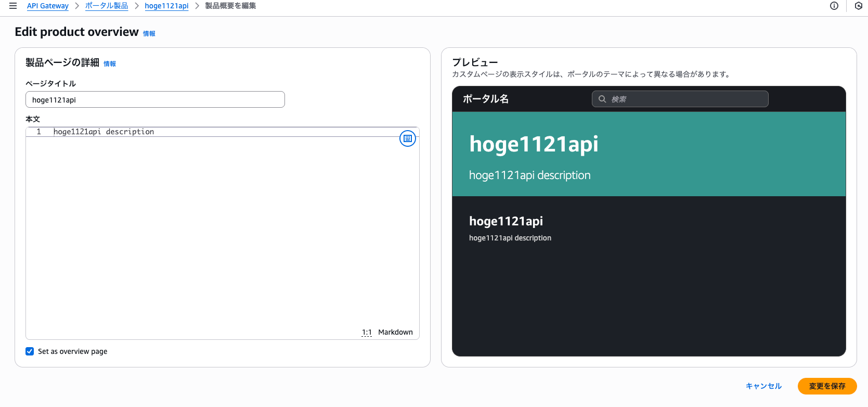This screenshot has height=407, width=868.
Task: Open the hamburger navigation menu
Action: 13,6
